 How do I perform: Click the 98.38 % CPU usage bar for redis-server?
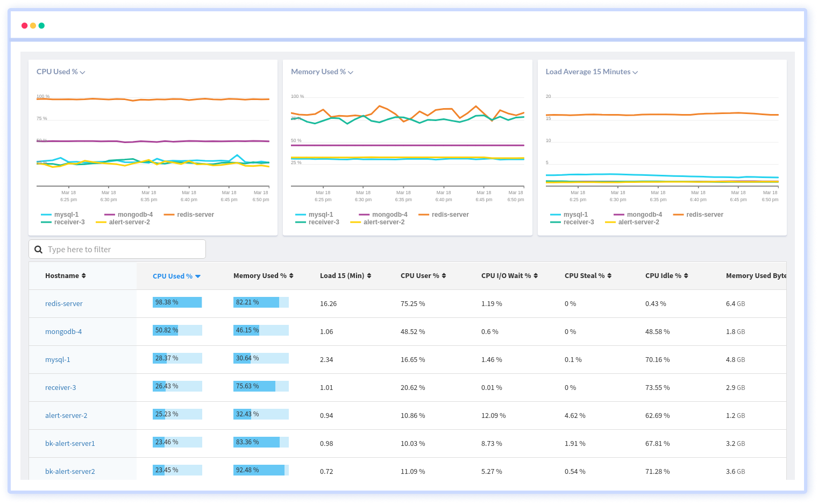tap(177, 302)
